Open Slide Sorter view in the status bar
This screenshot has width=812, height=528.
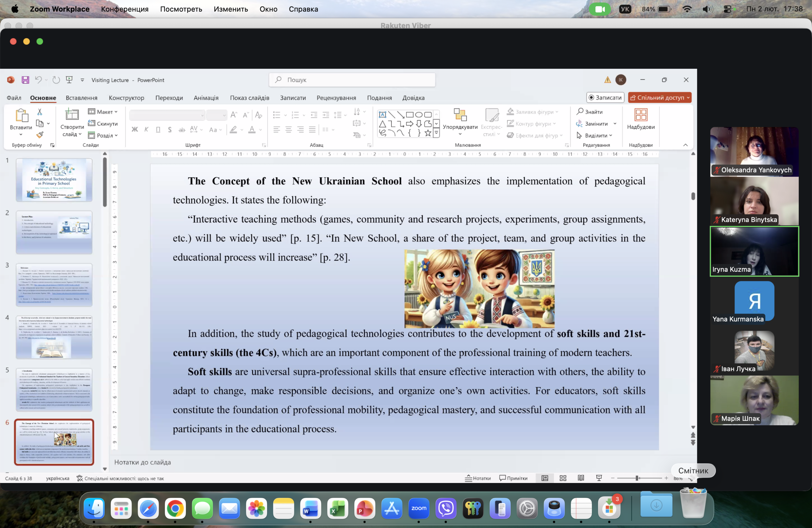tap(563, 478)
